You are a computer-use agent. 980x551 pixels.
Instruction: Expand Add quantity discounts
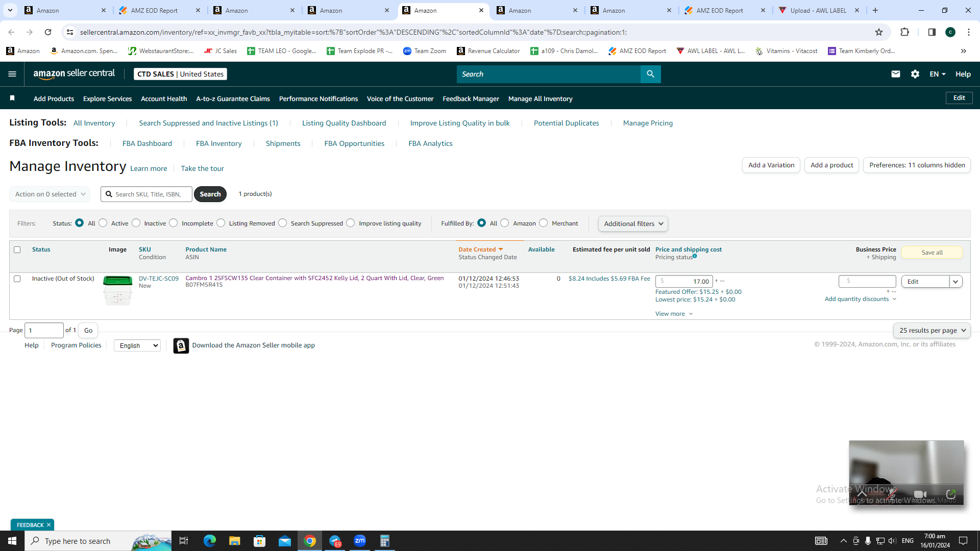tap(861, 299)
